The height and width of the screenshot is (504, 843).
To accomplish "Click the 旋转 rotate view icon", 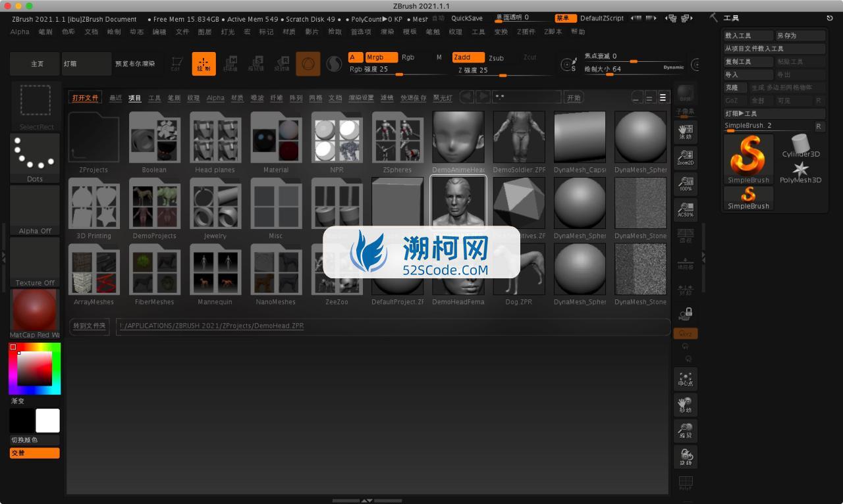I will click(x=686, y=457).
